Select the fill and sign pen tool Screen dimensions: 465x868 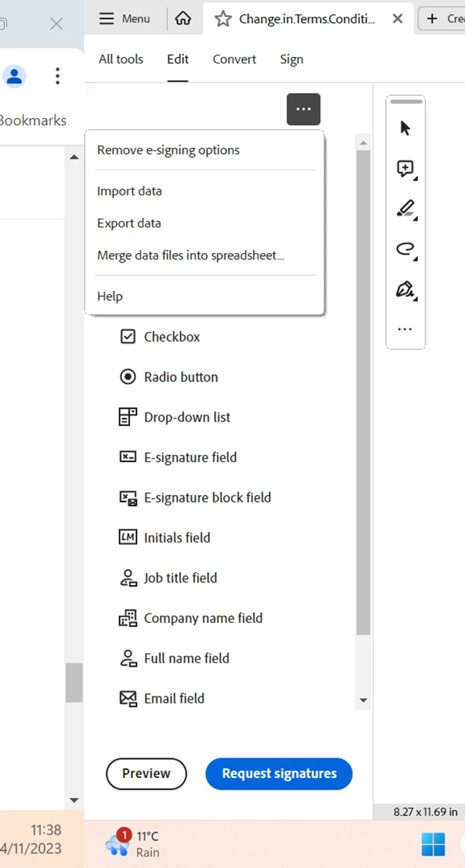405,290
